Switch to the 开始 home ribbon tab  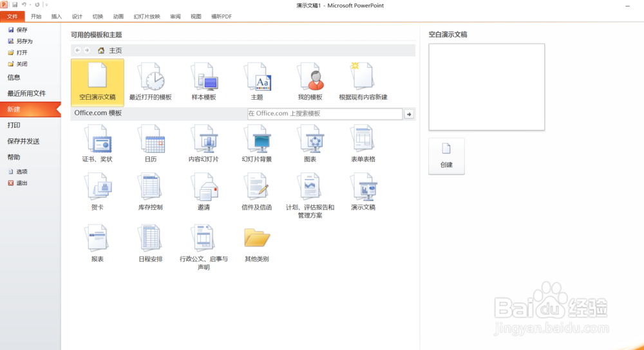[x=36, y=17]
